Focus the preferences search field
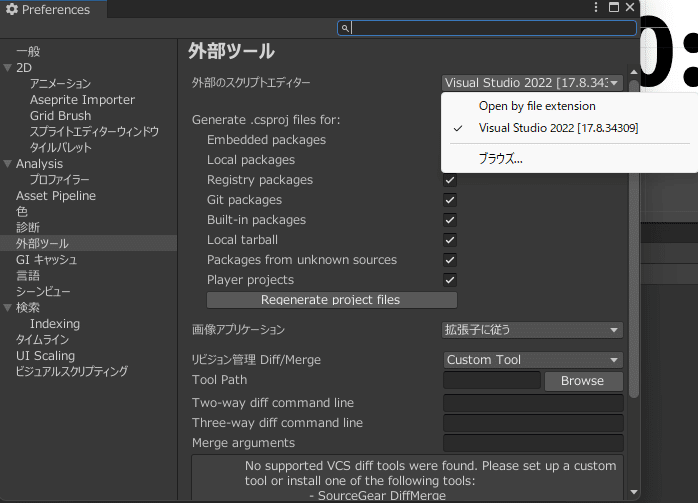 (x=487, y=28)
